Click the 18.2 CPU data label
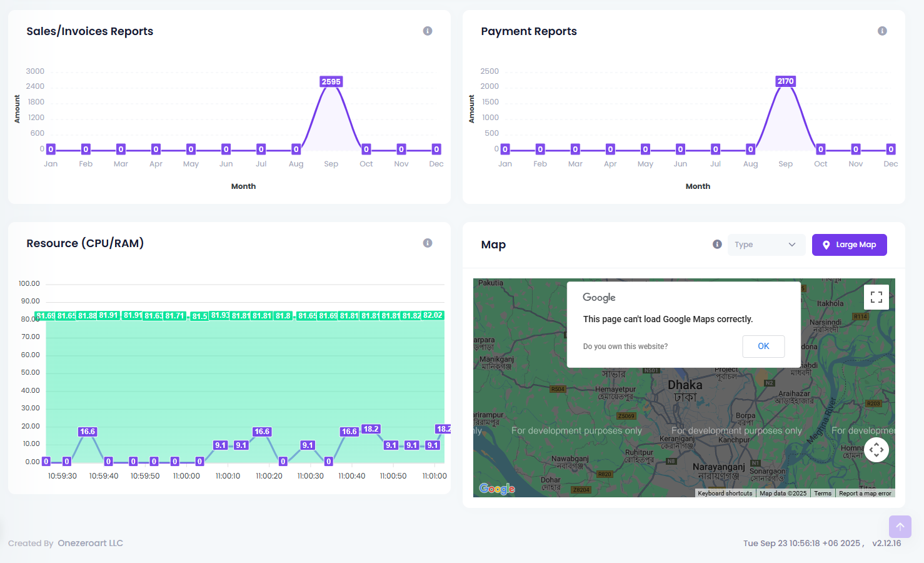Screen dimensions: 924x563 371,429
